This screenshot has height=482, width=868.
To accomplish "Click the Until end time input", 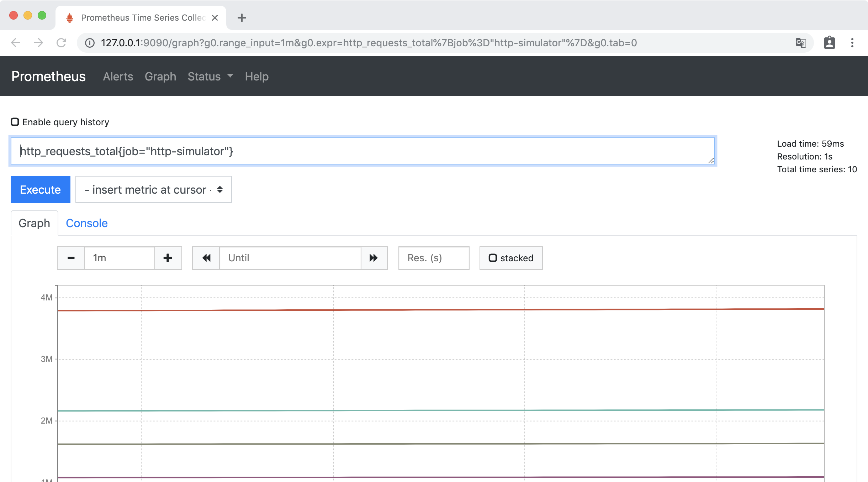I will tap(290, 258).
